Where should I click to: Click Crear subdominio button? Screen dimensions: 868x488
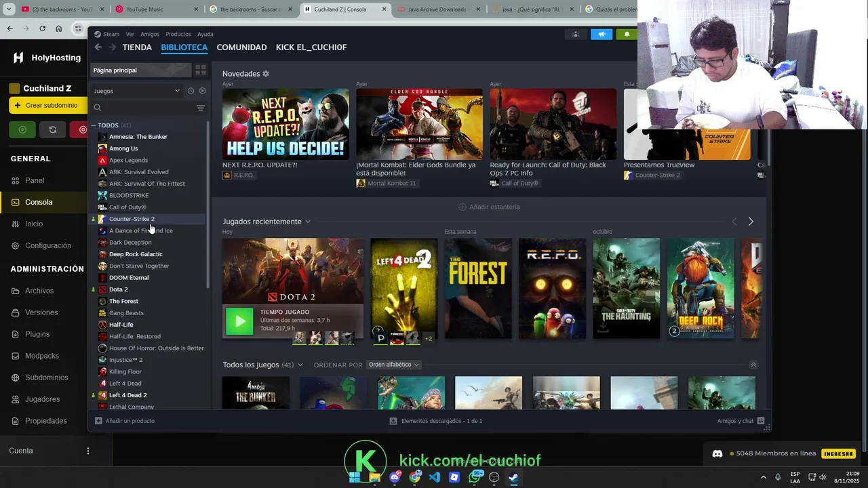[x=47, y=105]
